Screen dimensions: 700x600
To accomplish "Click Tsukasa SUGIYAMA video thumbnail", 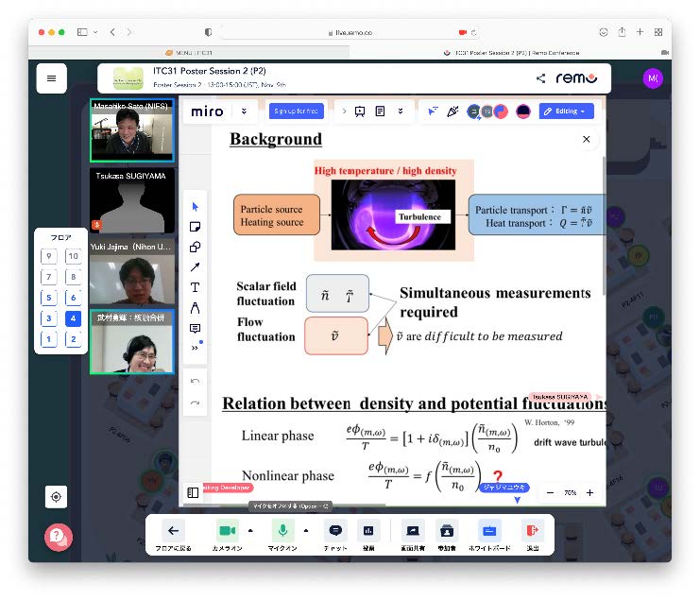I will pyautogui.click(x=131, y=200).
